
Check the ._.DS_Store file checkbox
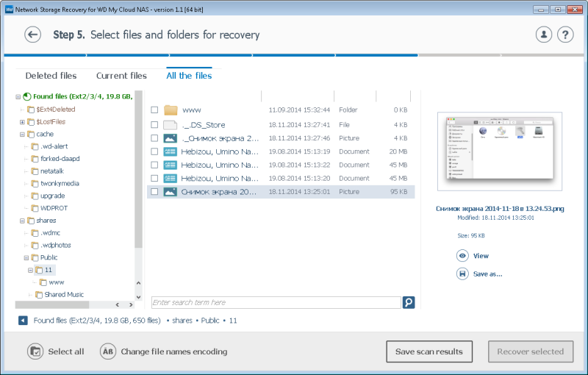[154, 124]
